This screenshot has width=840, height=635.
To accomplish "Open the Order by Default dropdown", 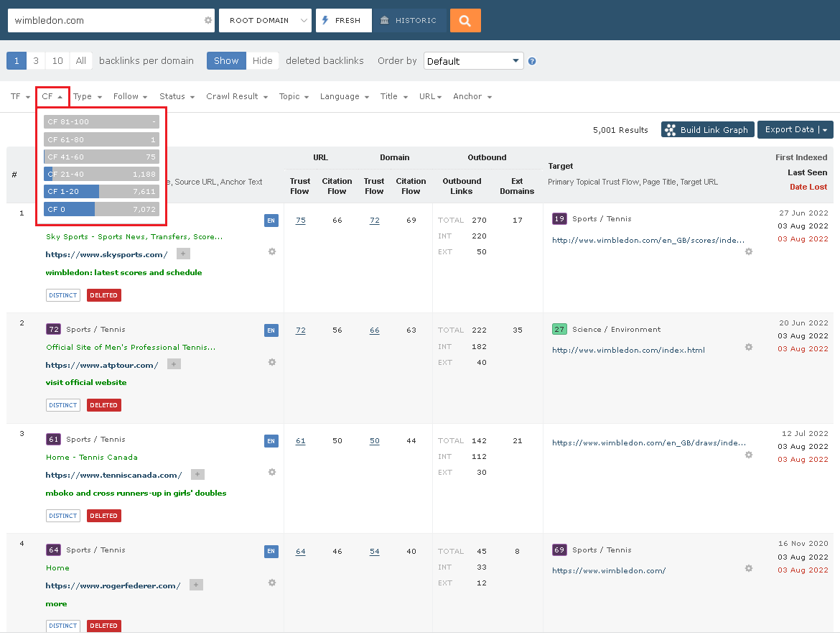I will (473, 61).
